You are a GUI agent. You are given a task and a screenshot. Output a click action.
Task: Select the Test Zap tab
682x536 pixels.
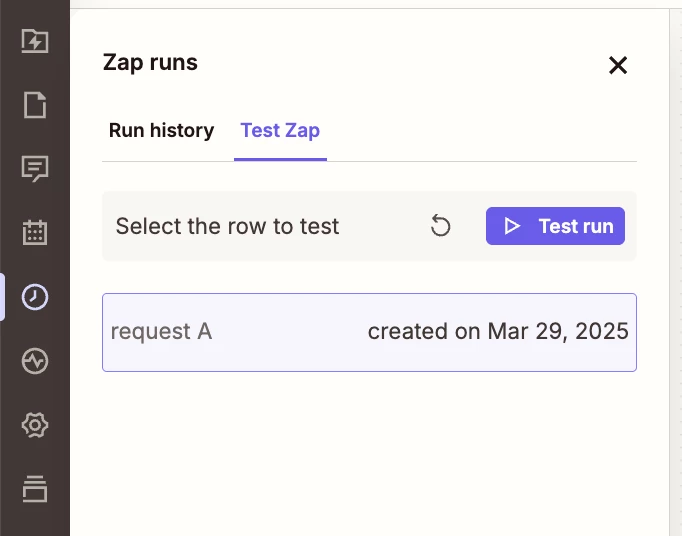coord(280,130)
